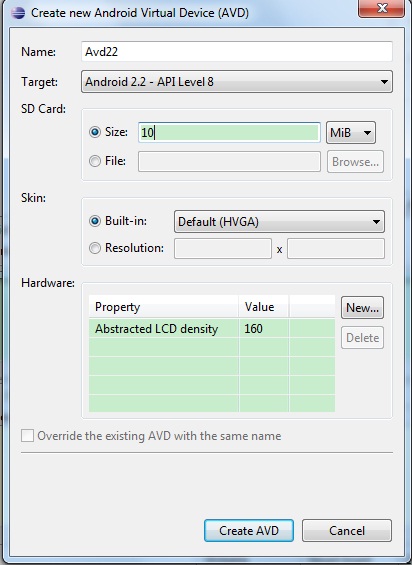The width and height of the screenshot is (412, 565).
Task: Open the Target dropdown showing Android 2.2
Action: pyautogui.click(x=237, y=82)
